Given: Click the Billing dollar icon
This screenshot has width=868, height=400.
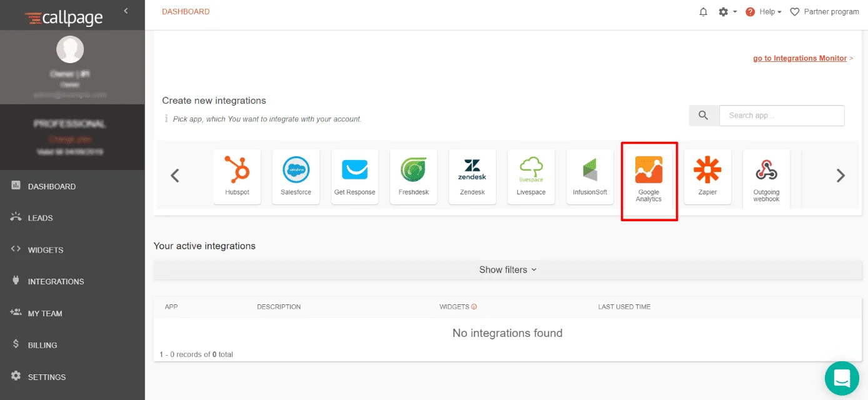Looking at the screenshot, I should (x=16, y=344).
